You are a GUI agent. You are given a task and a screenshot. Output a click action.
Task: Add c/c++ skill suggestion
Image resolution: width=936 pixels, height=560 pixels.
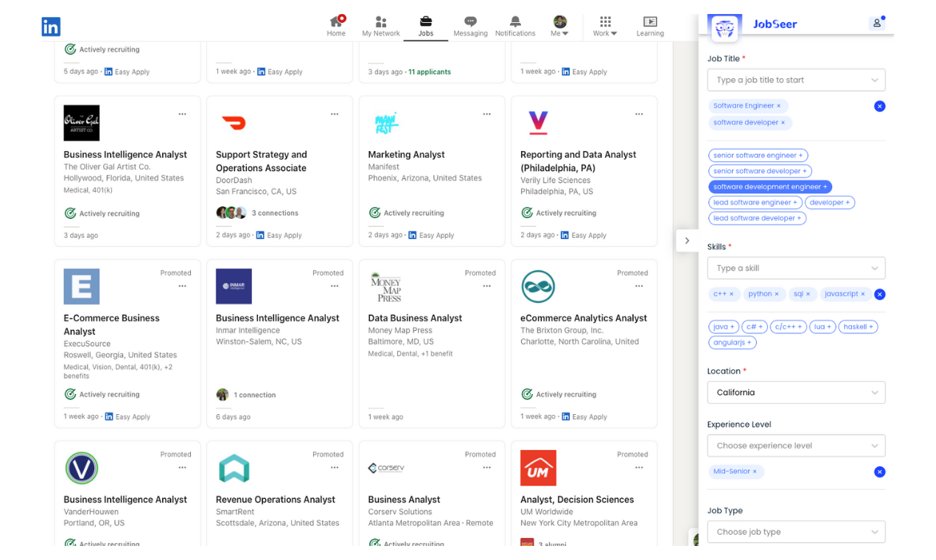click(x=788, y=326)
